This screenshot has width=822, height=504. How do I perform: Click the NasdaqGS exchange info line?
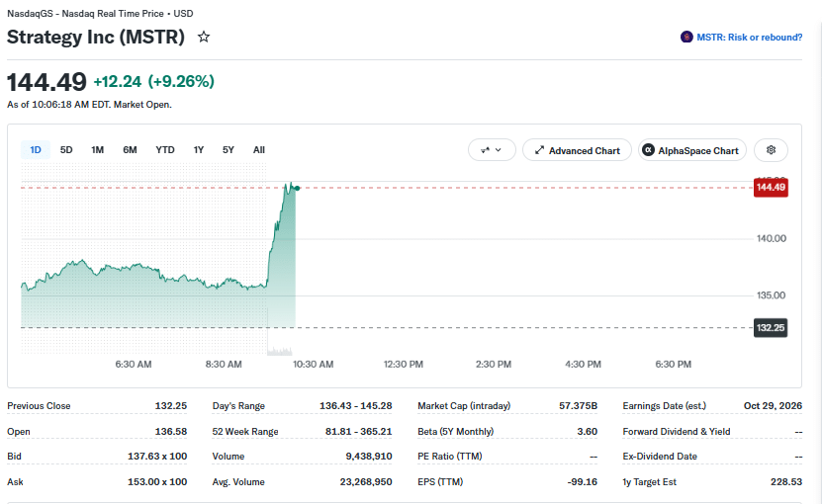pyautogui.click(x=100, y=14)
